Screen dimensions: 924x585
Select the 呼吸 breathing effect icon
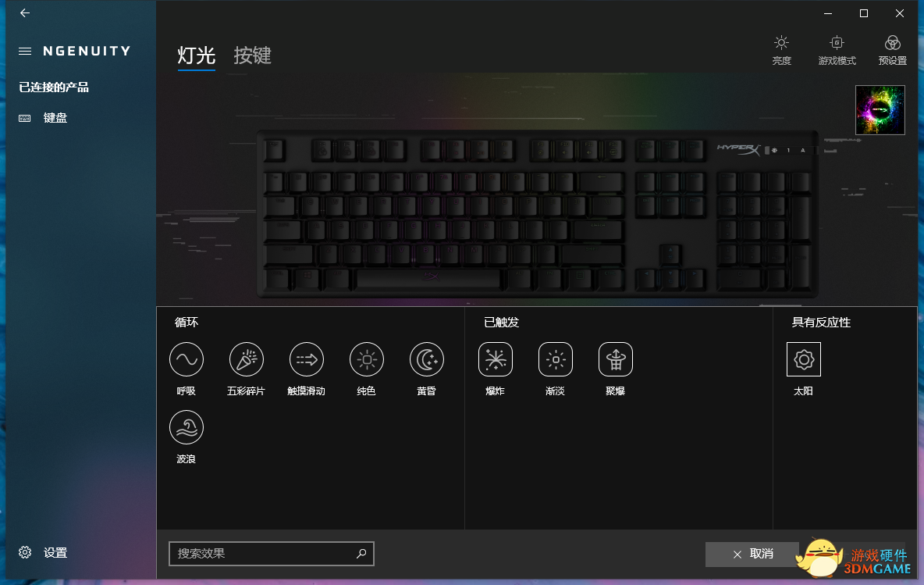[x=187, y=359]
